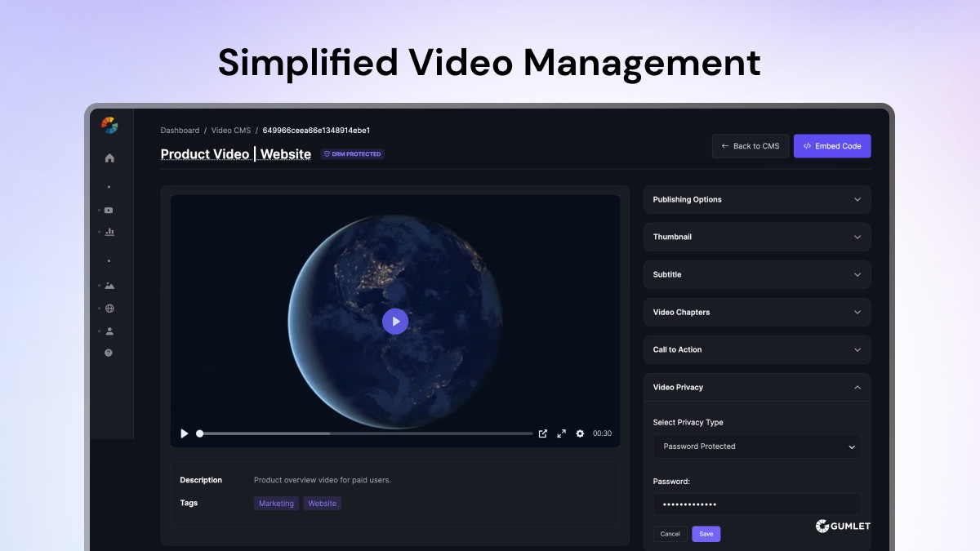Expand the Publishing Options section
The image size is (980, 551).
[x=756, y=200]
